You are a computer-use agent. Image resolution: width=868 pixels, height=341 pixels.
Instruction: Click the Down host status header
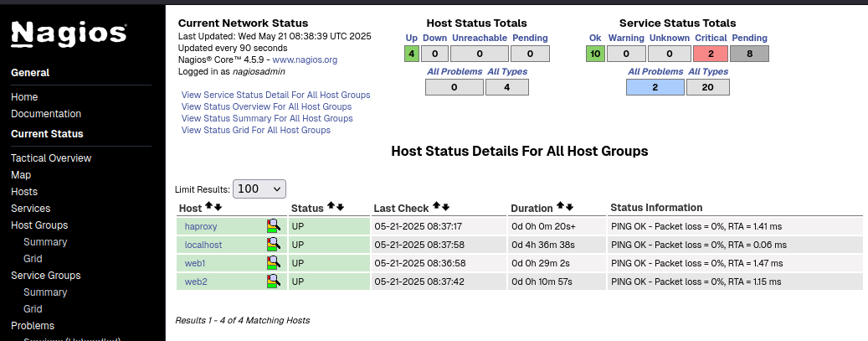pos(435,38)
